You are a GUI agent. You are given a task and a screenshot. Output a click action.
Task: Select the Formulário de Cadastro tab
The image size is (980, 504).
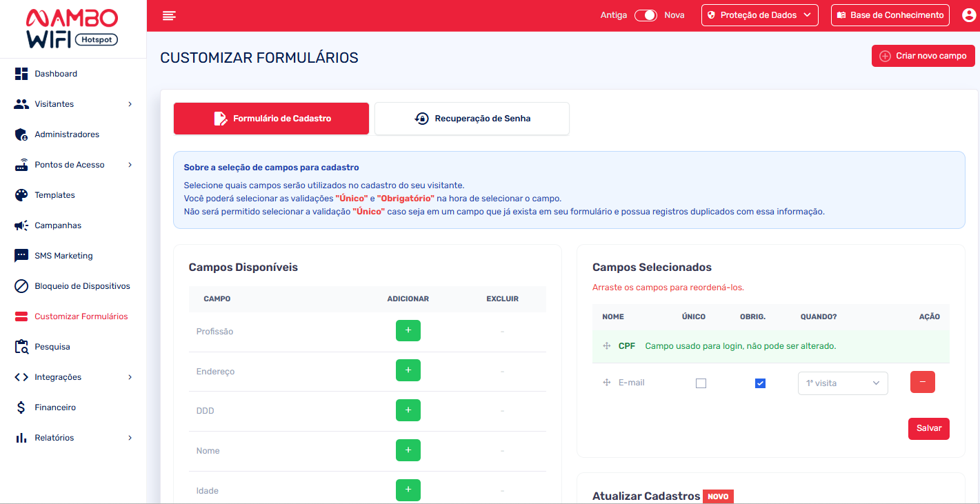click(271, 119)
